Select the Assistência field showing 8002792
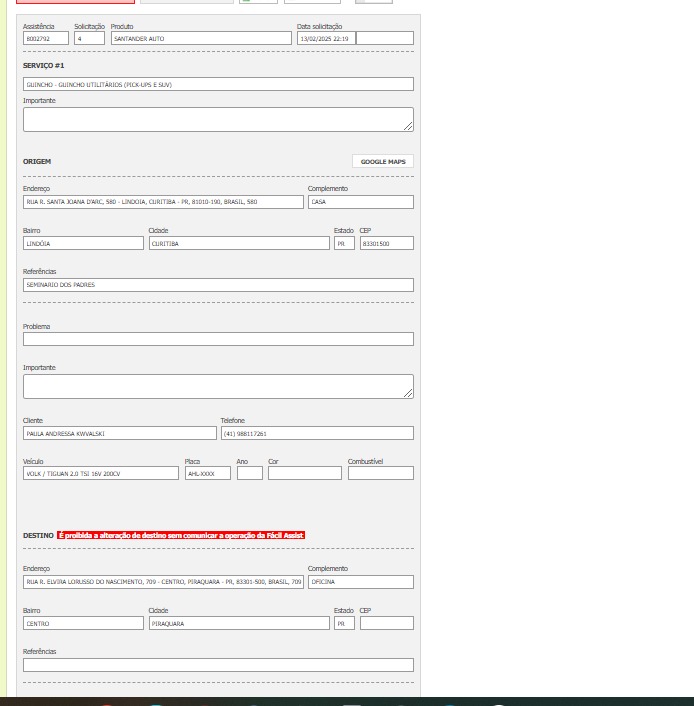Viewport: 694px width, 706px height. tap(46, 38)
